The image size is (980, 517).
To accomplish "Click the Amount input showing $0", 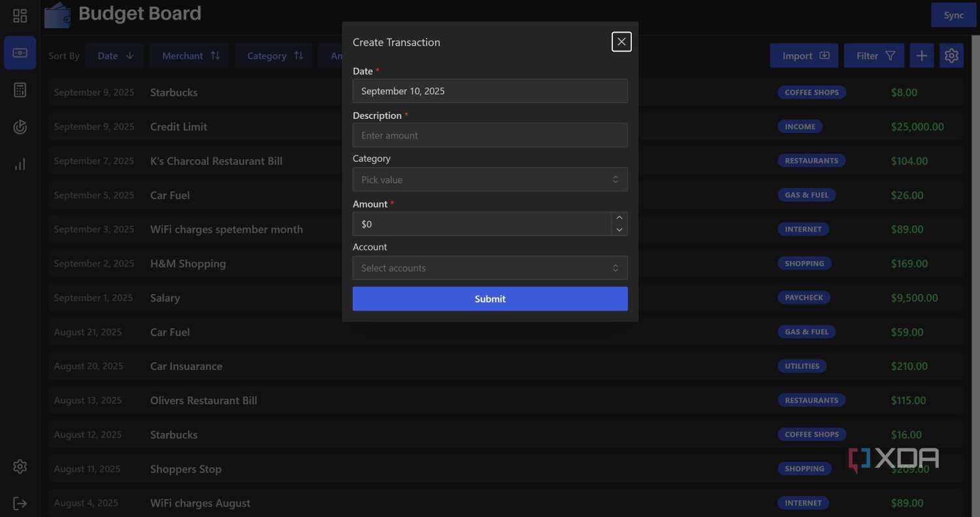I will (x=482, y=224).
